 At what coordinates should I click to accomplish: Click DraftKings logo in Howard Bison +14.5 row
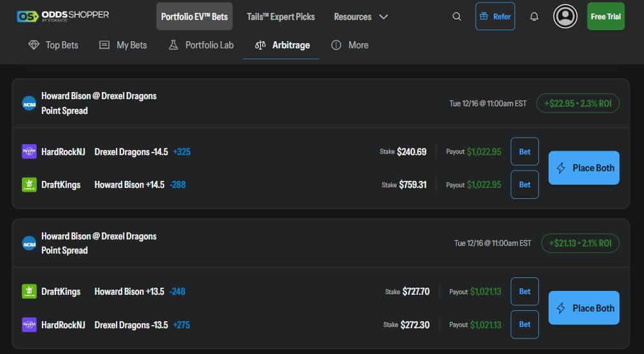29,185
